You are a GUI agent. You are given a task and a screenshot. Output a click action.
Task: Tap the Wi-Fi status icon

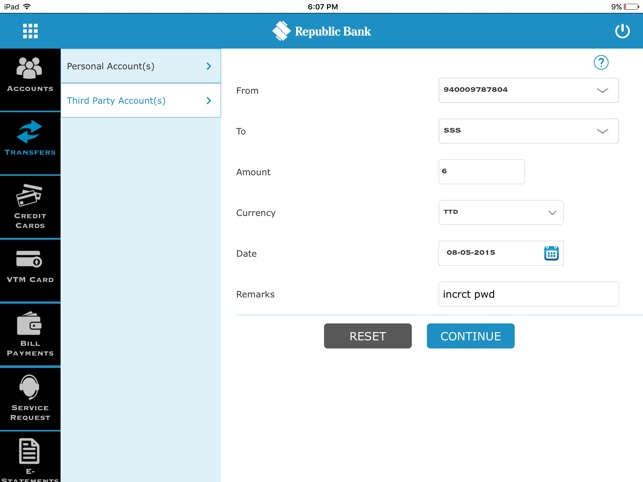tap(27, 7)
